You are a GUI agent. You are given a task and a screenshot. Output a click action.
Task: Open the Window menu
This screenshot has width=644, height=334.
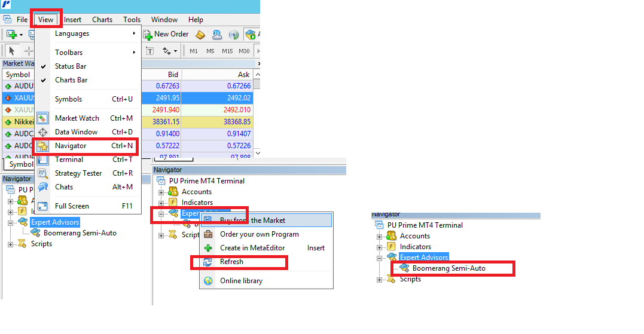164,20
